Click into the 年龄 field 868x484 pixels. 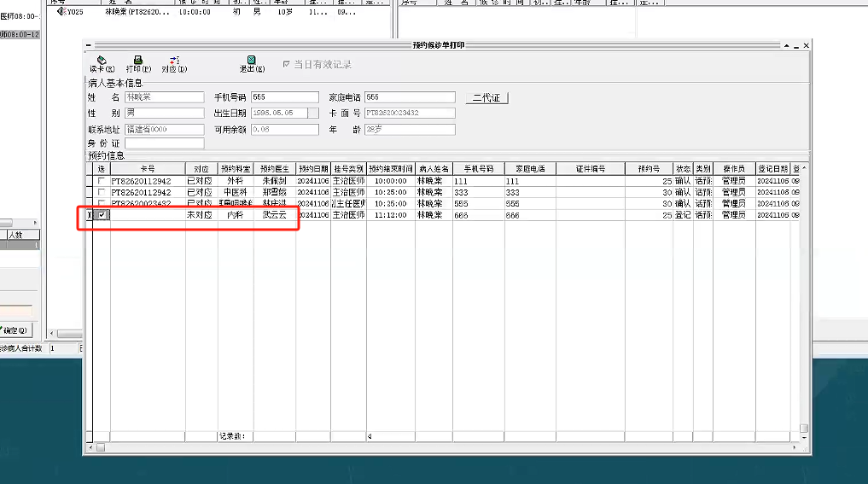(x=410, y=130)
